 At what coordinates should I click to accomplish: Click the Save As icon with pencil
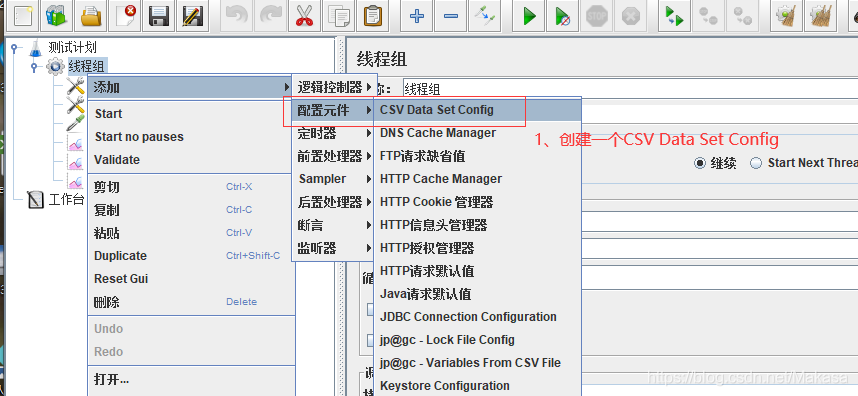pos(193,16)
